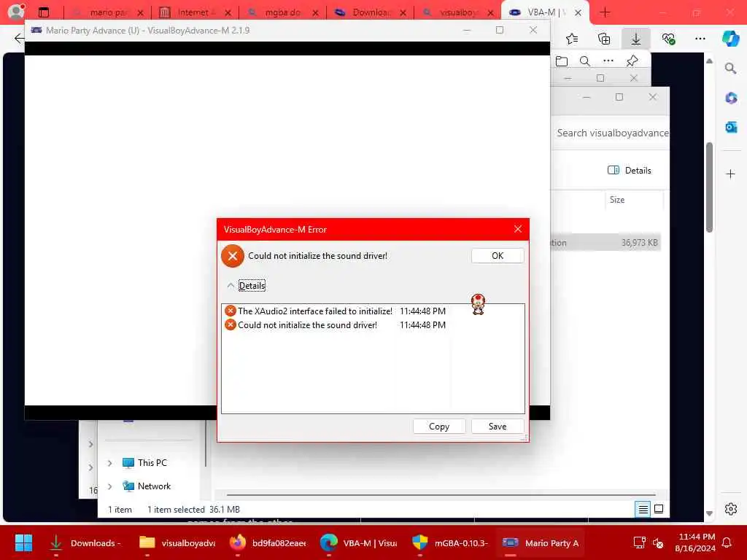Screen dimensions: 747x560
Task: Open mGBA-0.10.3 installer taskbar item
Action: click(x=449, y=542)
